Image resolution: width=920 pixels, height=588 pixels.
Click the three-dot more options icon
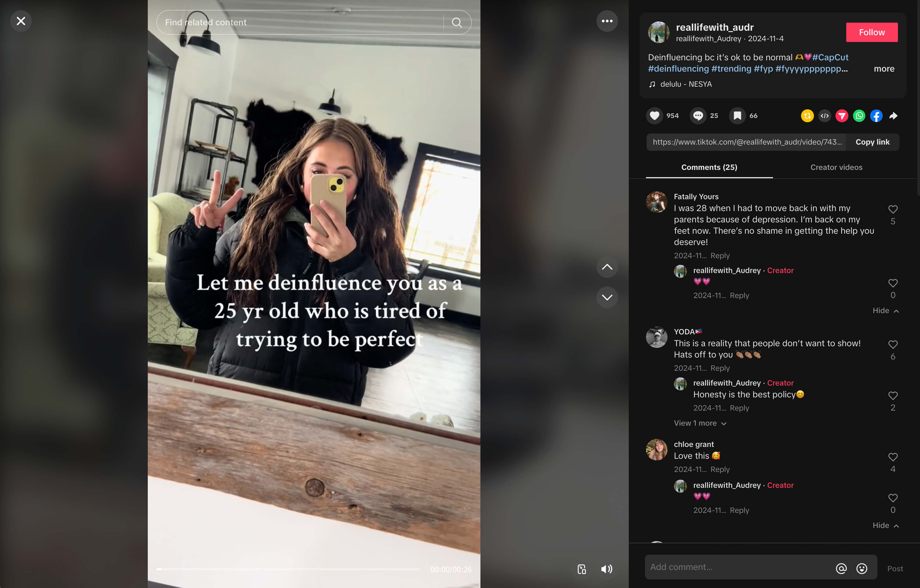[607, 21]
